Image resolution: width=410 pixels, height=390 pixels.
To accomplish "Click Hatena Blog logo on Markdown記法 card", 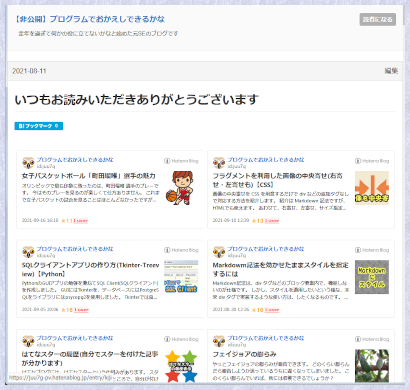I will (x=372, y=250).
